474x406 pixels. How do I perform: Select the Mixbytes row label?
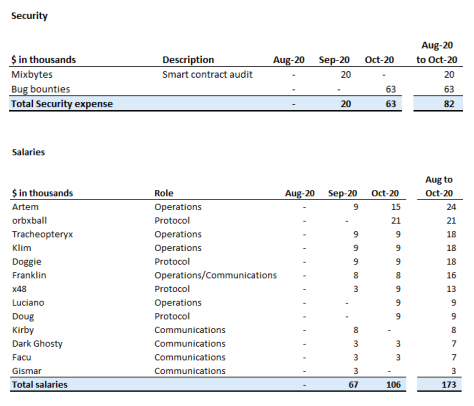(32, 75)
